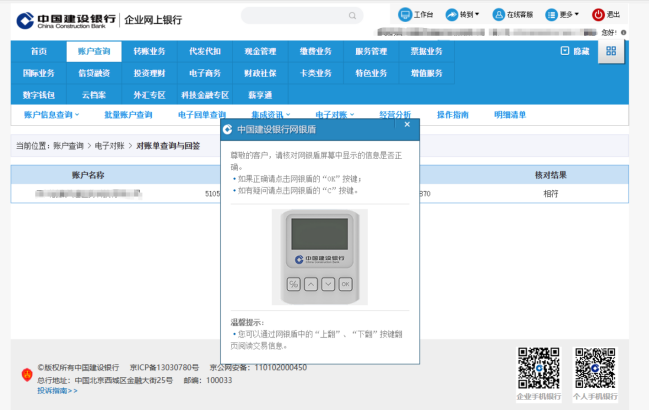
Task: Open the 转账业务 tab
Action: (149, 51)
